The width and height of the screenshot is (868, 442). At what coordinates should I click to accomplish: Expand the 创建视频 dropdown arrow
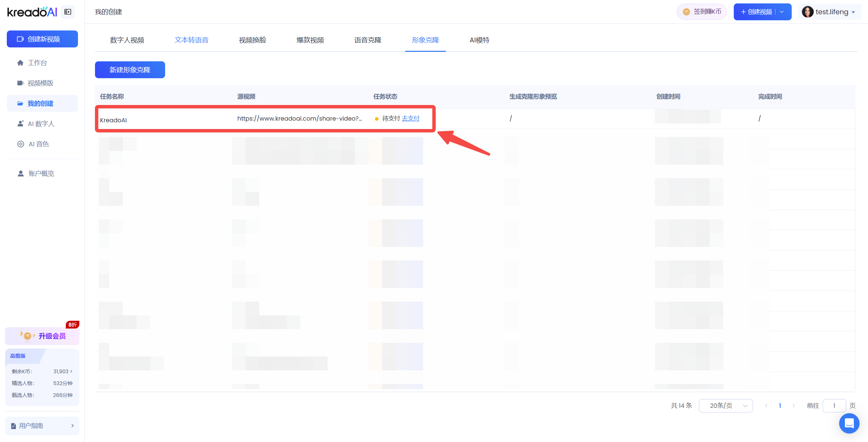tap(782, 12)
